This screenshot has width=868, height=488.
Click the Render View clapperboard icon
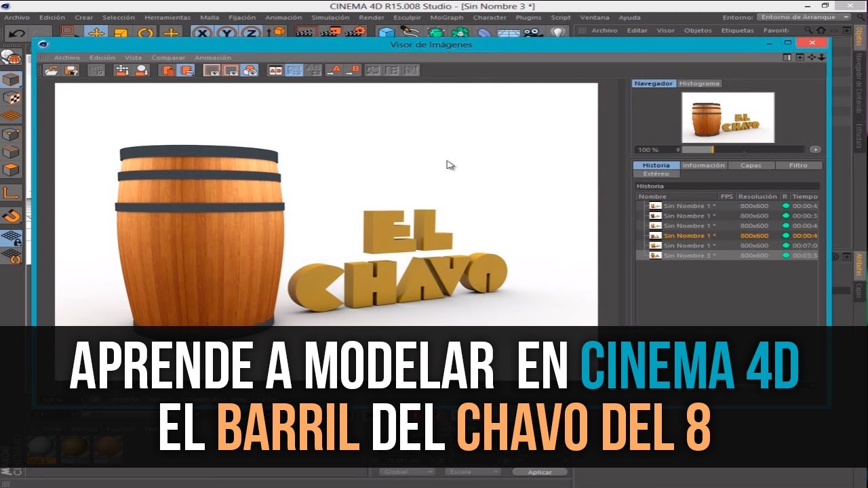tap(307, 31)
